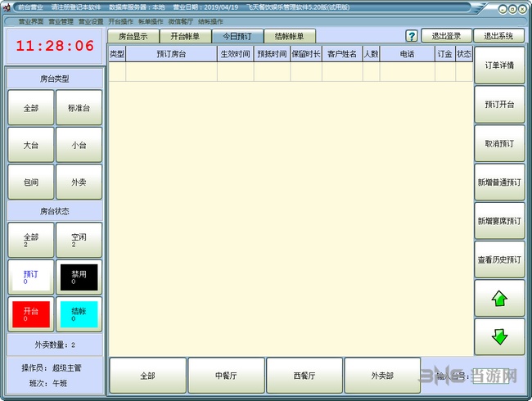Open the 微信餐厅 menu

pyautogui.click(x=181, y=21)
